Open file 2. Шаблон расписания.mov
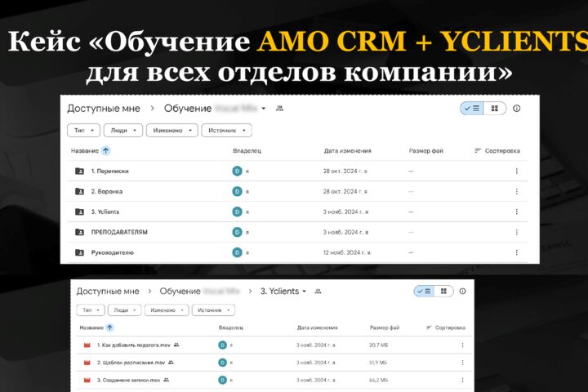This screenshot has height=392, width=588. click(131, 363)
